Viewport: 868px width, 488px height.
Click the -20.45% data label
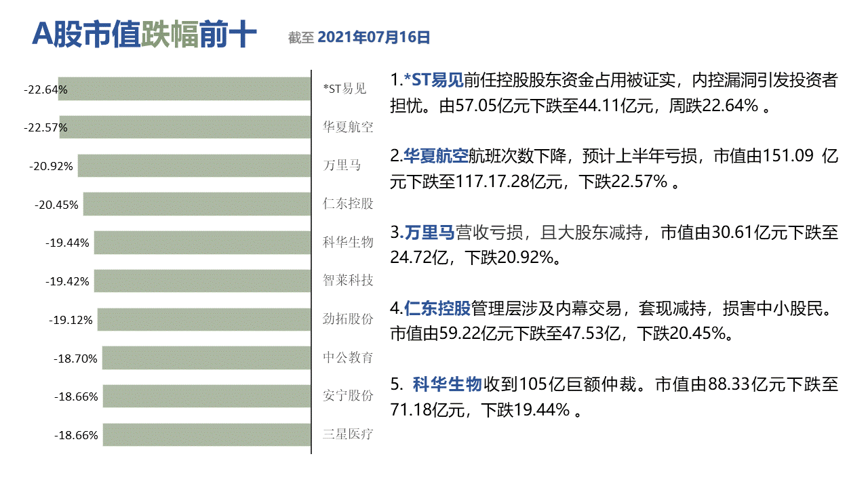coord(57,205)
